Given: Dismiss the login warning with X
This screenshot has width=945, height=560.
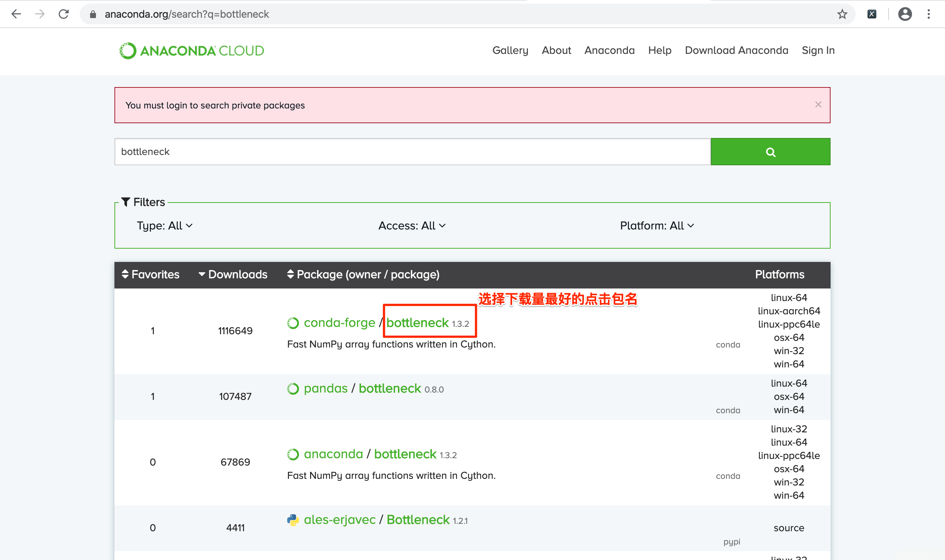Looking at the screenshot, I should (x=818, y=104).
